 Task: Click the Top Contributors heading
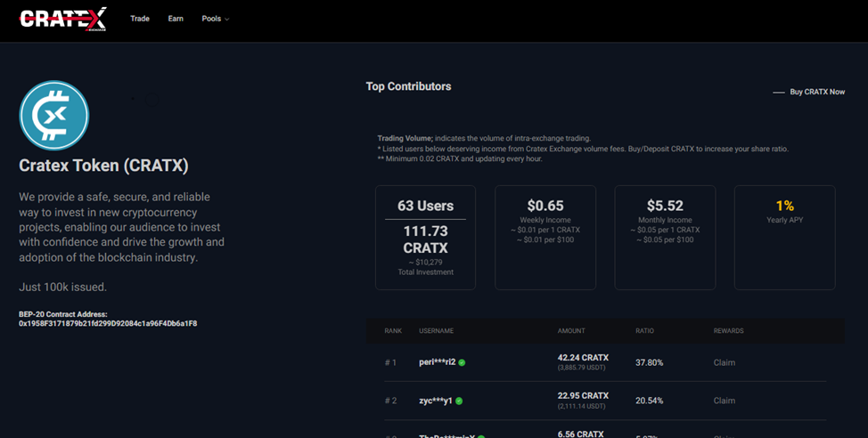tap(408, 86)
